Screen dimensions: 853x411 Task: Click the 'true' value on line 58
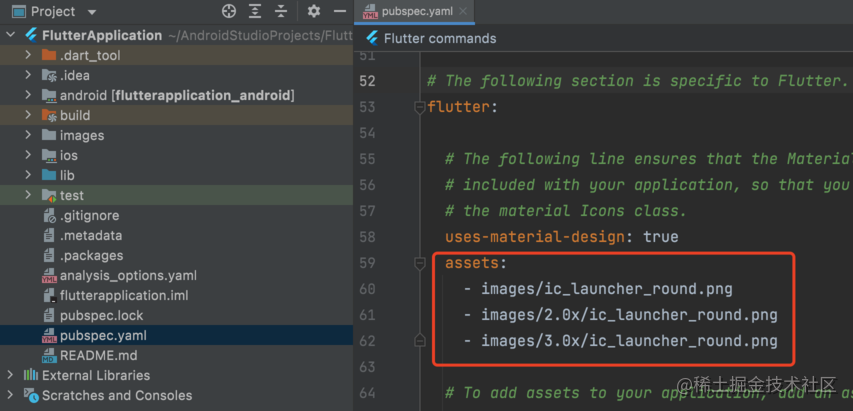(x=660, y=237)
